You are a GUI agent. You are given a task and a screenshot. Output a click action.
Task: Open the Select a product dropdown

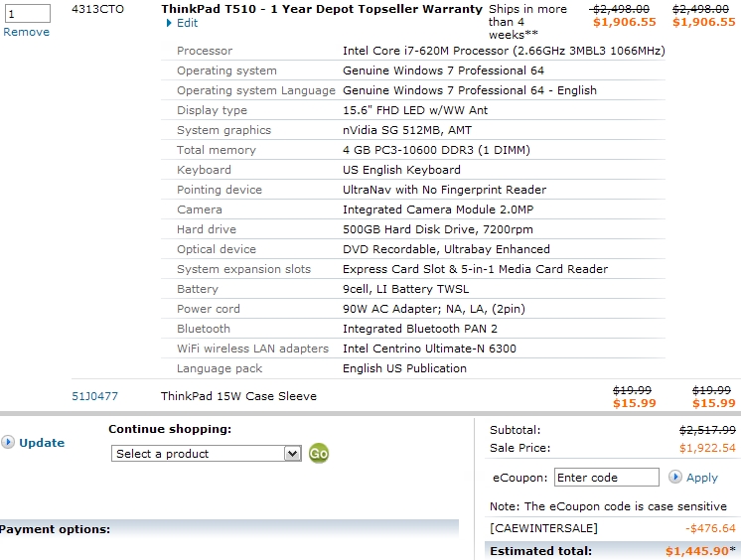[x=207, y=454]
